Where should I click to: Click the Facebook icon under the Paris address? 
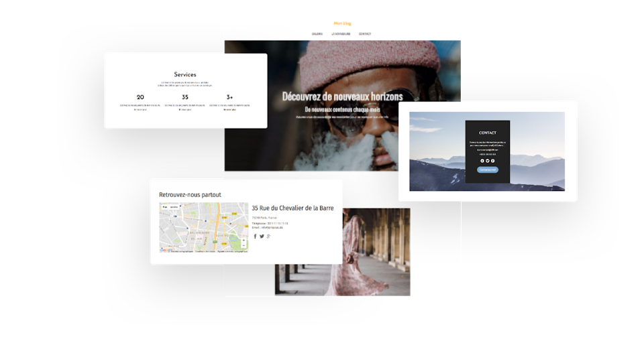pos(255,236)
